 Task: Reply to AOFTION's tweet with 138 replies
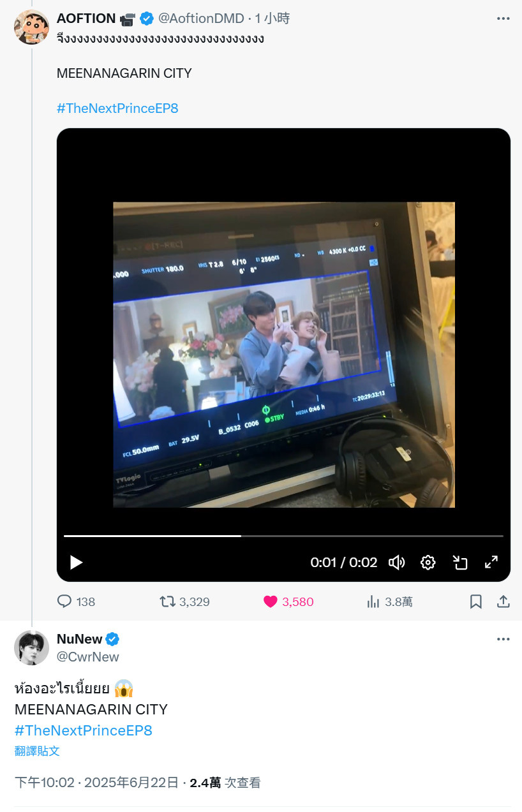pos(76,602)
